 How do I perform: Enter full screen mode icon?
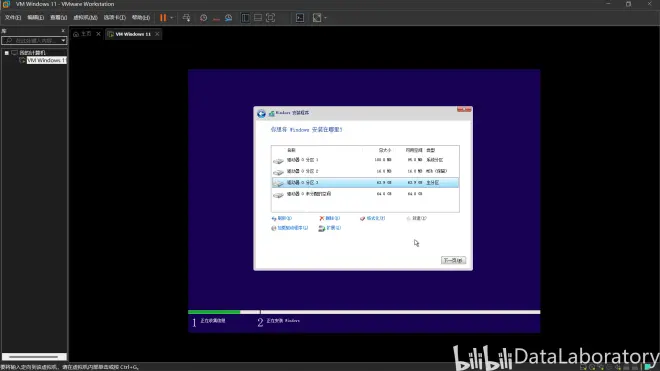pyautogui.click(x=271, y=18)
